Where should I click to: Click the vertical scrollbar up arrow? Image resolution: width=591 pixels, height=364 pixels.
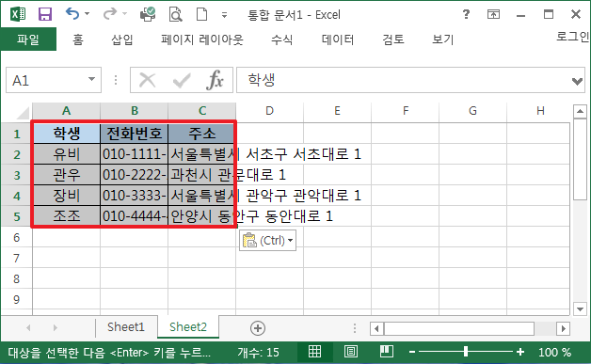pos(580,111)
